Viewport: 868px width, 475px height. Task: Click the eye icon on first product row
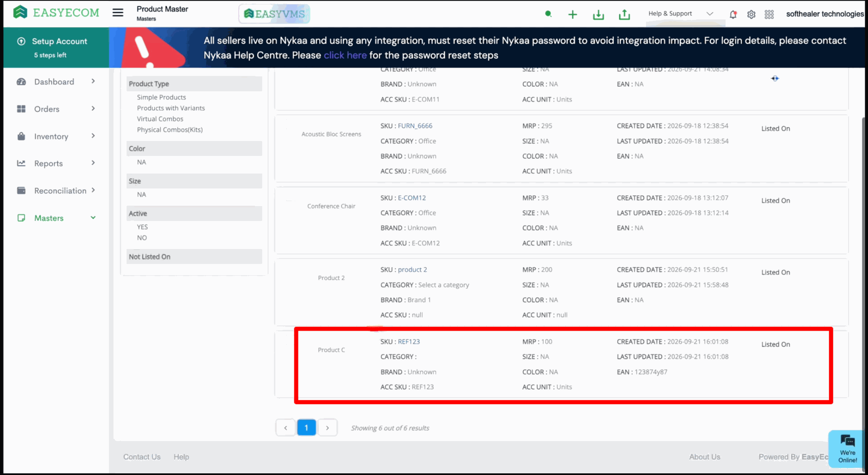point(775,79)
